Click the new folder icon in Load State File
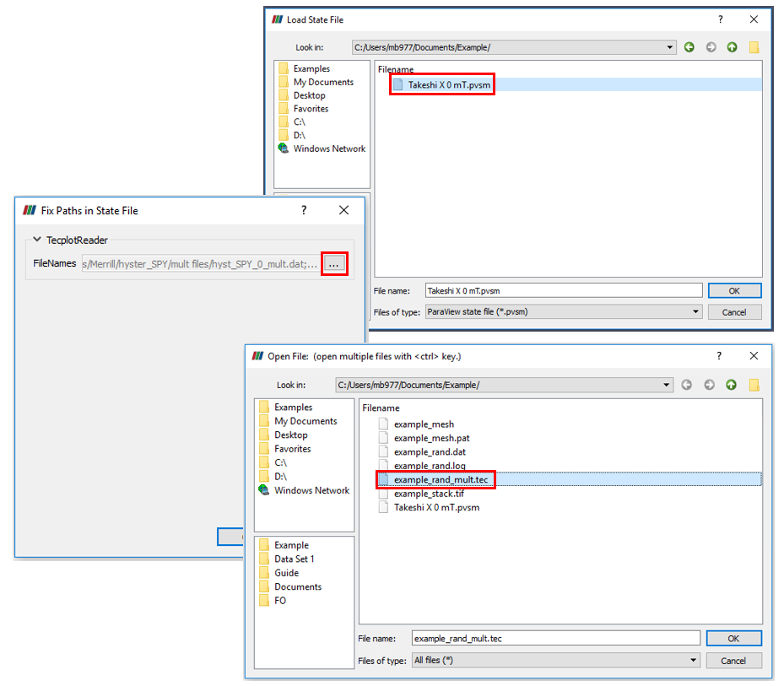This screenshot has width=784, height=686. pyautogui.click(x=754, y=47)
